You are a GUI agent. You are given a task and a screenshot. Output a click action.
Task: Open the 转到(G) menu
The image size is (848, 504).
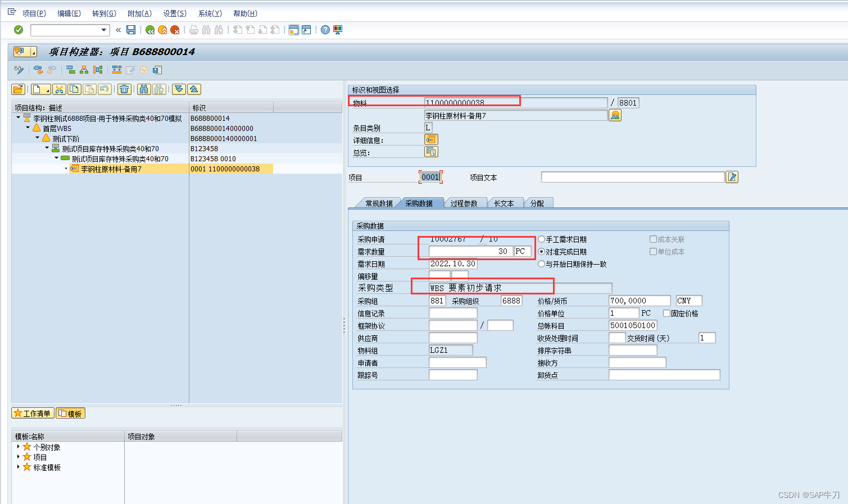(x=104, y=13)
